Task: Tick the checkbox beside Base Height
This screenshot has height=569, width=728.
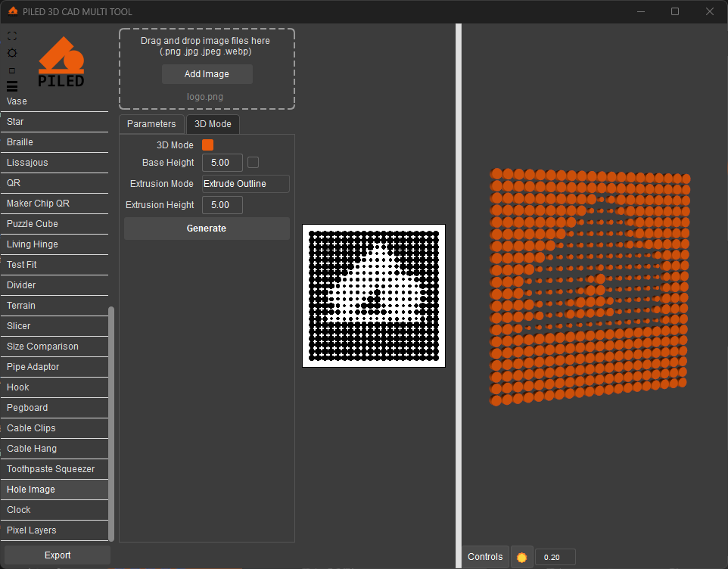Action: coord(254,162)
